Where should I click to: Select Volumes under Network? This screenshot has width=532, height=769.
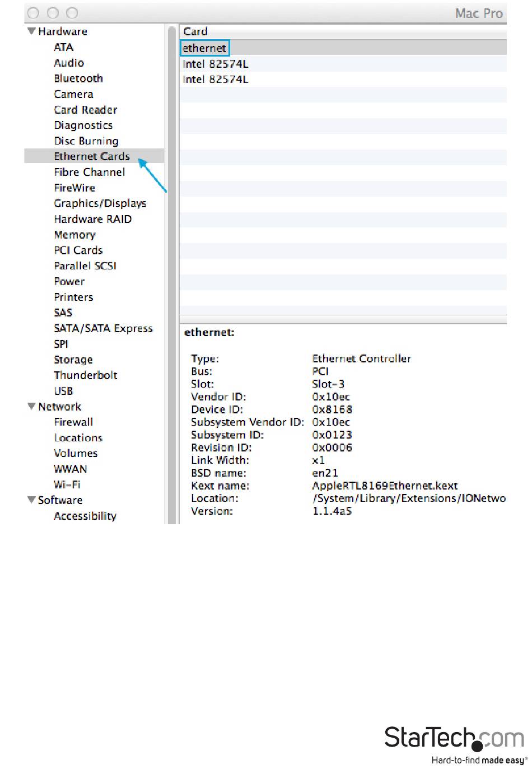76,453
